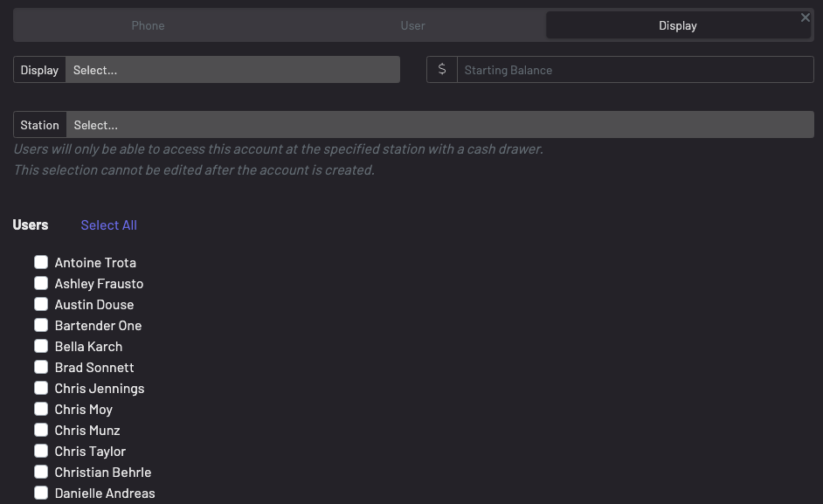
Task: Click the dollar sign icon
Action: tap(442, 70)
